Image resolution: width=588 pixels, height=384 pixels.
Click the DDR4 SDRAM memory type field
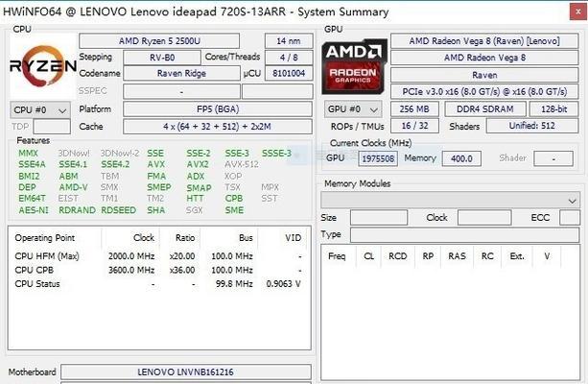[485, 109]
